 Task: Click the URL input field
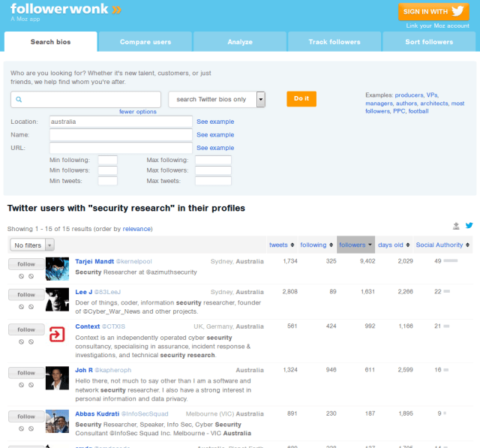[x=121, y=148]
